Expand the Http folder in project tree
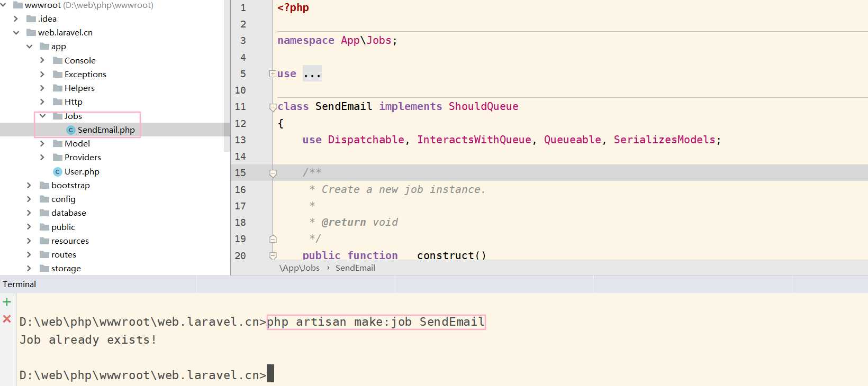 pos(42,102)
